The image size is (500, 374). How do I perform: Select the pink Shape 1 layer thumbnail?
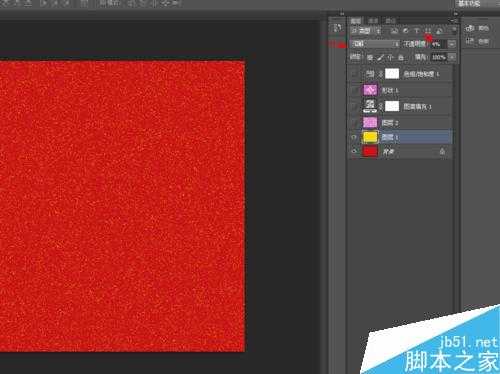370,90
